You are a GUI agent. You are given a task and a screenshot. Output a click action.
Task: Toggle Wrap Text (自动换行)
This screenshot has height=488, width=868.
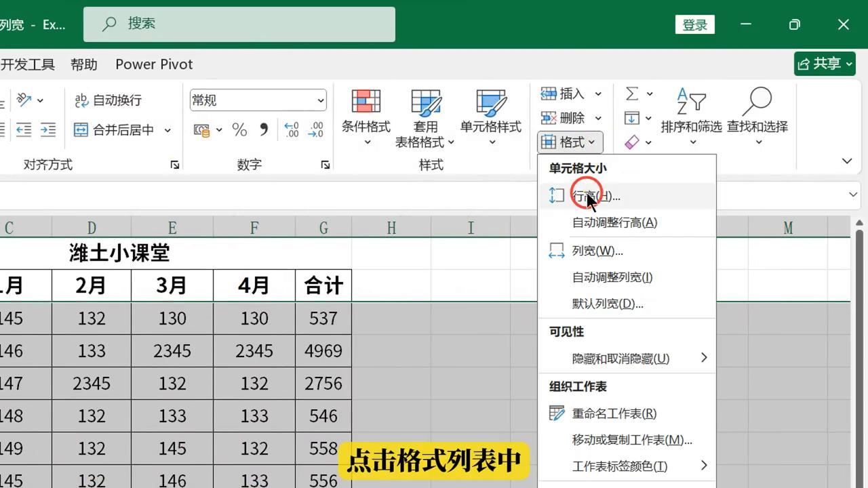(x=108, y=100)
